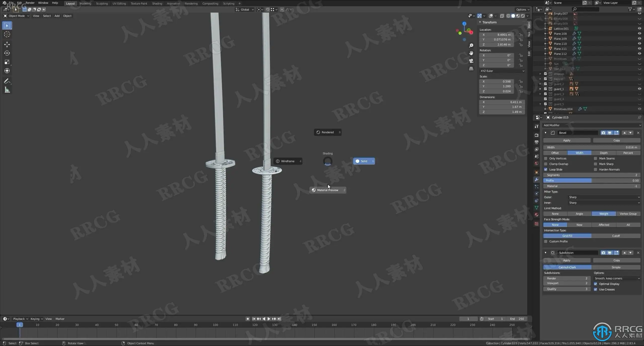The width and height of the screenshot is (644, 346).
Task: Select the Annotate tool
Action: click(7, 81)
